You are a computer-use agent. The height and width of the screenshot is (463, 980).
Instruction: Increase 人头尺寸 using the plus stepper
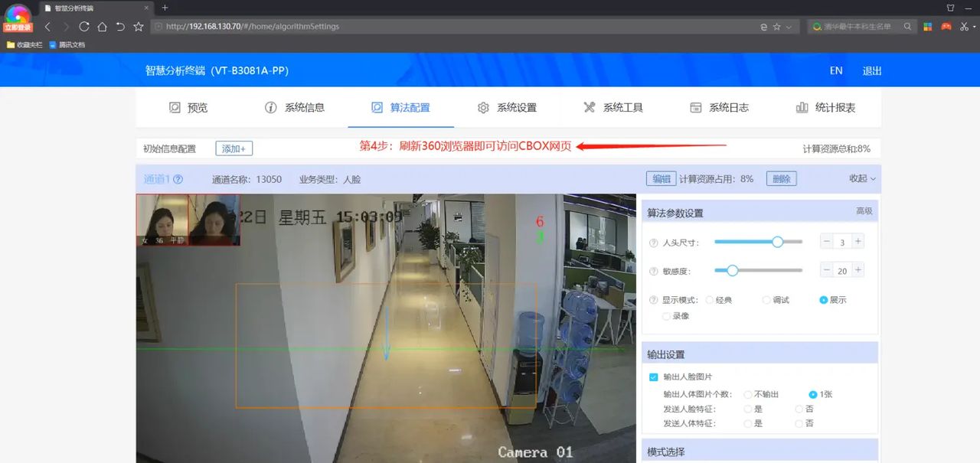click(x=857, y=240)
